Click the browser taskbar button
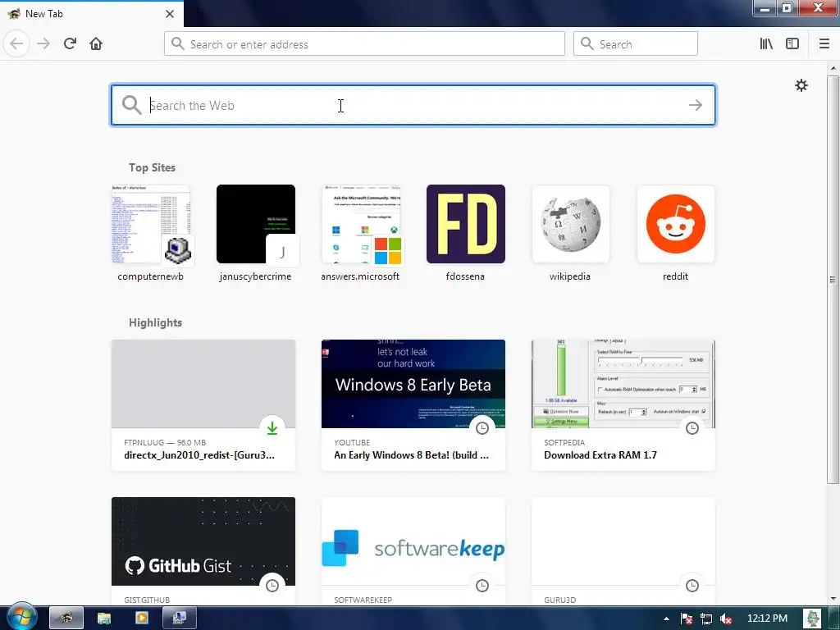Screen dimensions: 840x630 pos(66,619)
